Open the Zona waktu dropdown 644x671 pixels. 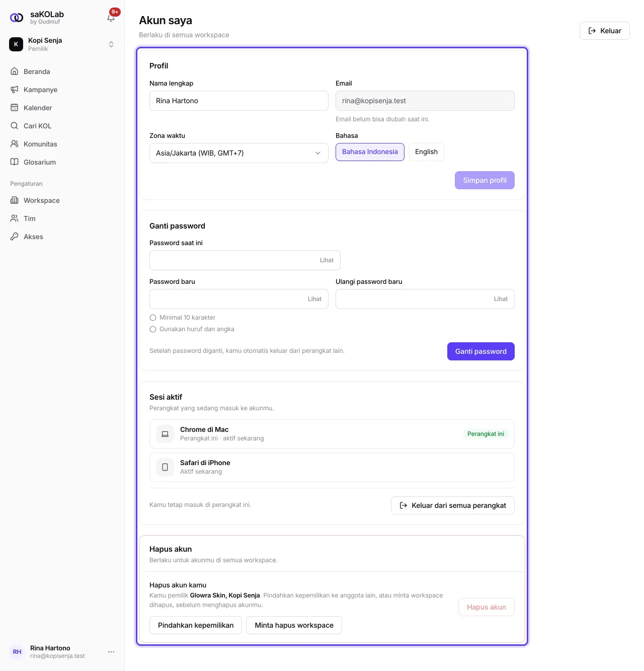pos(239,153)
